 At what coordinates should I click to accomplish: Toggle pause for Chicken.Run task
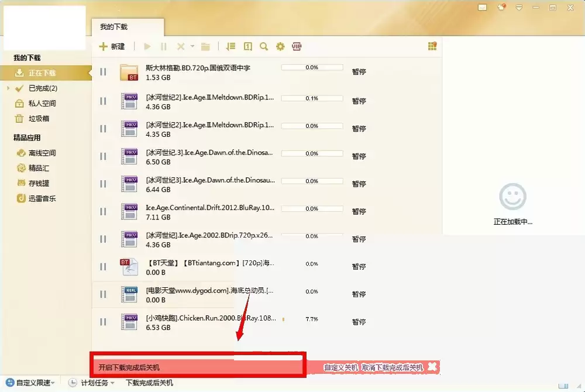pyautogui.click(x=104, y=322)
